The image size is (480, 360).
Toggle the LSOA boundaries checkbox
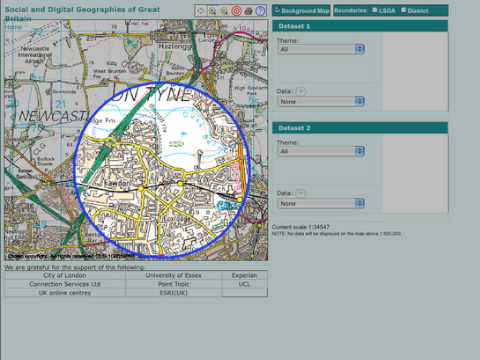pos(375,10)
